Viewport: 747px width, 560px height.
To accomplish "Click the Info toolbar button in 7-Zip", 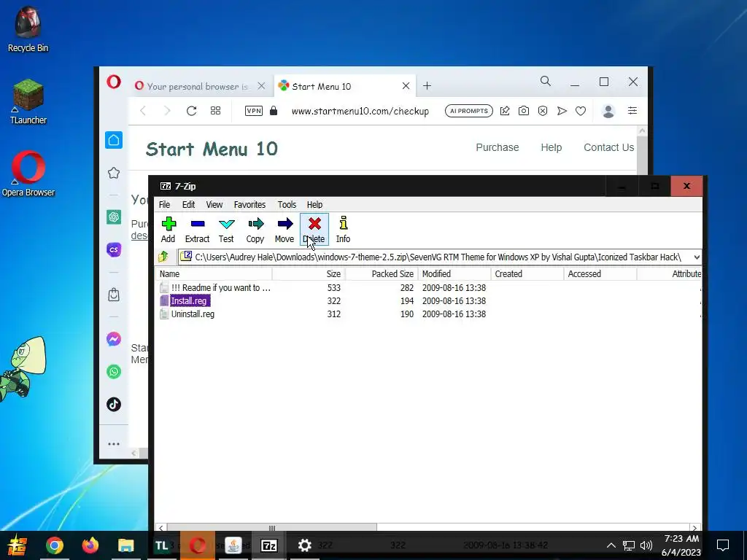I will click(343, 230).
